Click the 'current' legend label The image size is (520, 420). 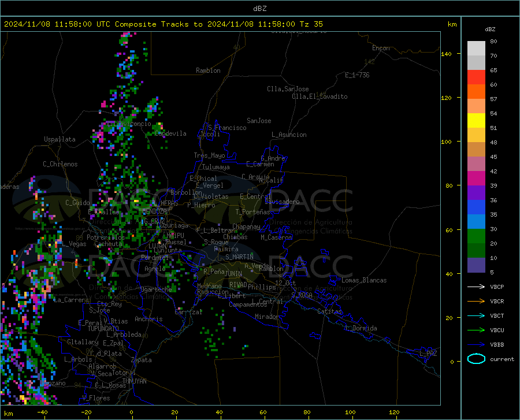coord(502,359)
